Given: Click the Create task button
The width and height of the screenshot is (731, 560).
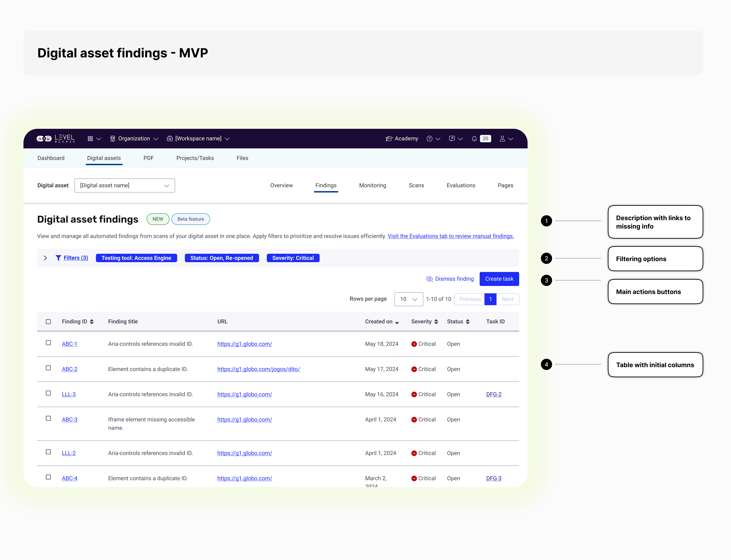Looking at the screenshot, I should click(499, 279).
